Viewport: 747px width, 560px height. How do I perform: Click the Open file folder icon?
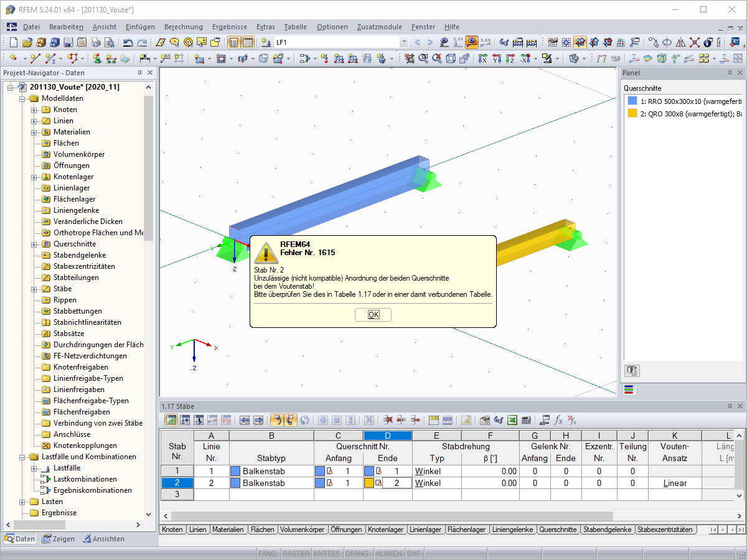tap(27, 42)
